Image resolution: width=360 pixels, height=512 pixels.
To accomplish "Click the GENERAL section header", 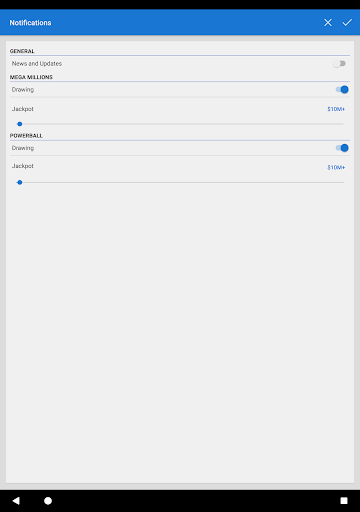I will point(22,51).
